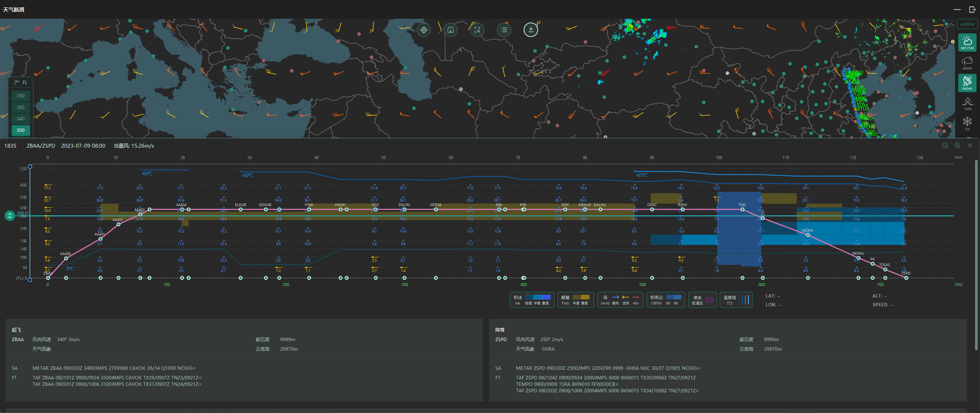Click the P149 waypoint marker

pos(309,210)
